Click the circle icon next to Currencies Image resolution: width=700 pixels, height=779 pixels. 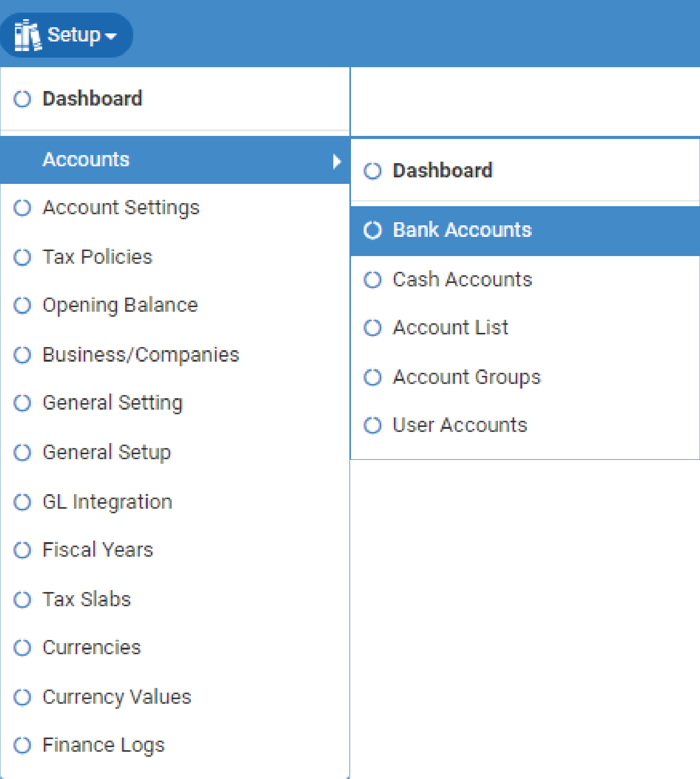tap(22, 647)
